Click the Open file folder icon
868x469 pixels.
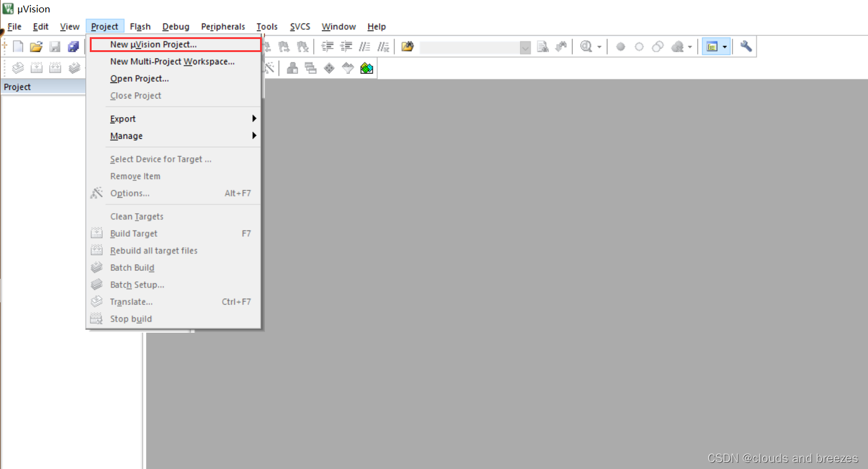point(37,46)
